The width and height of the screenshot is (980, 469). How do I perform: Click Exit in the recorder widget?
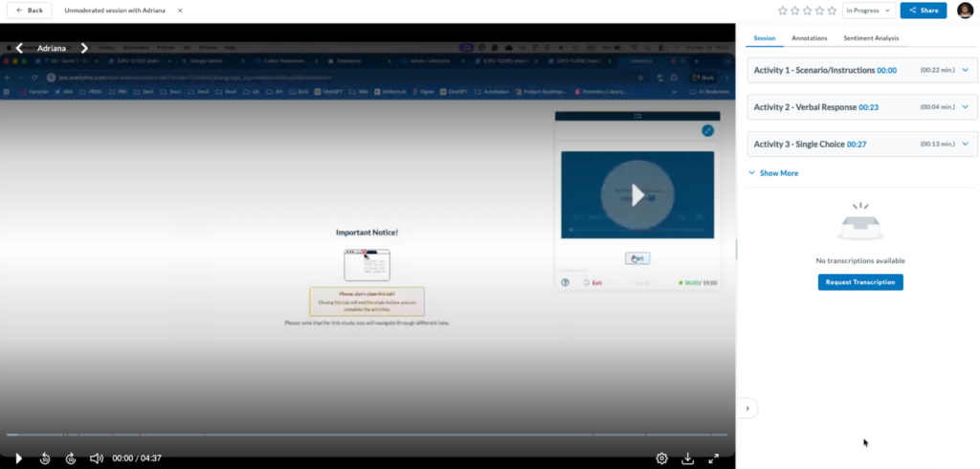click(592, 282)
